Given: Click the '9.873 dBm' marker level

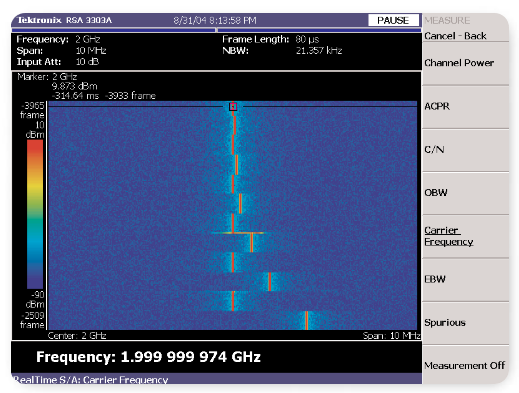Looking at the screenshot, I should tap(74, 86).
